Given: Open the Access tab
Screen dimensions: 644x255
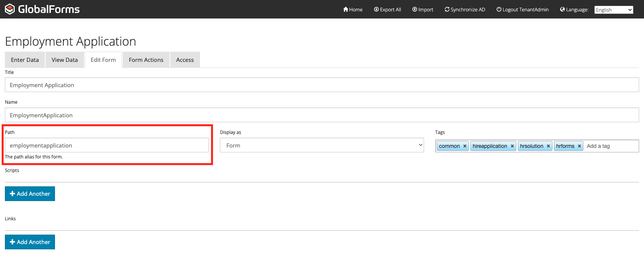Looking at the screenshot, I should coord(185,60).
